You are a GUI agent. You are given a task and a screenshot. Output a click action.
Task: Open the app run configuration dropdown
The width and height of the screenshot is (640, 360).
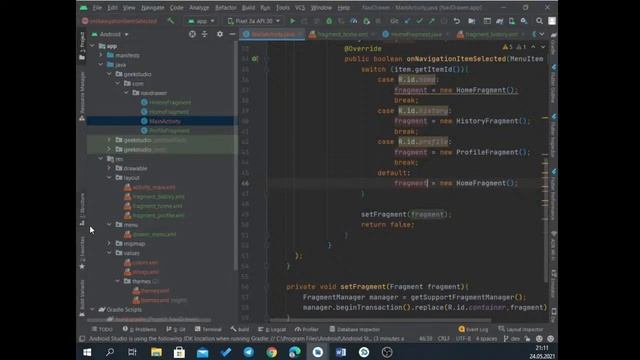tap(201, 21)
